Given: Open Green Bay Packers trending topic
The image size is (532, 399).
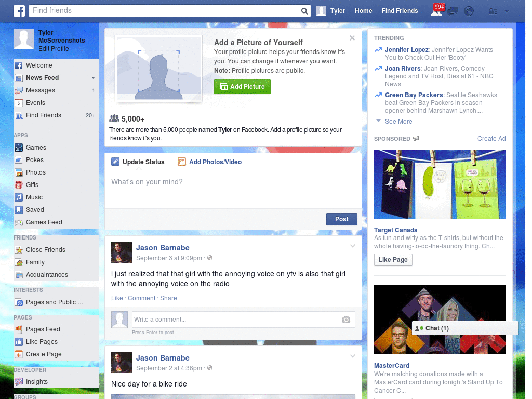Looking at the screenshot, I should pyautogui.click(x=414, y=95).
